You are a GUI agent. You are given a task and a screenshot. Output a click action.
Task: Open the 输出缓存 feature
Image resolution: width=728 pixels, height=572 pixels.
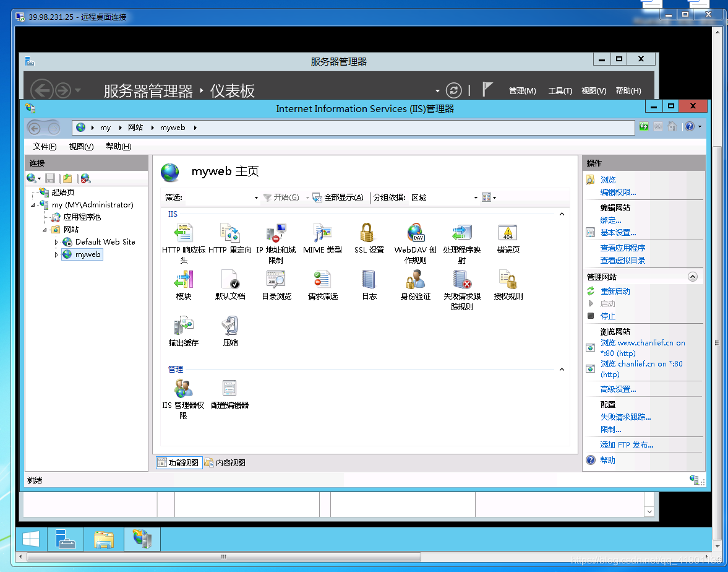(184, 331)
